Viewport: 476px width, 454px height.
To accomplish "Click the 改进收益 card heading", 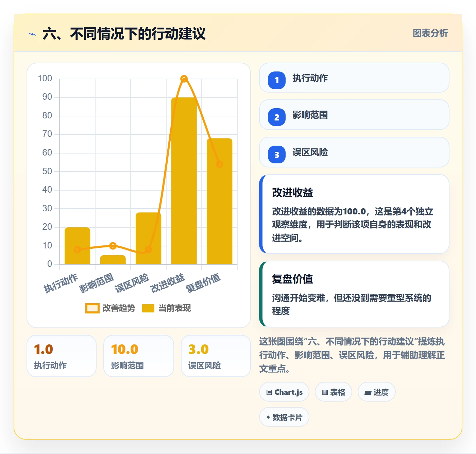I will [292, 193].
